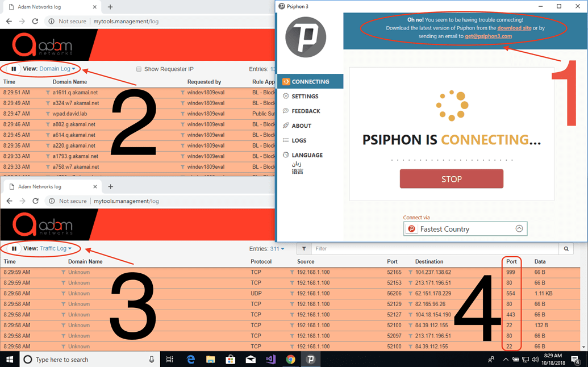
Task: Click the Not secure info icon in the top browser
Action: coord(51,22)
